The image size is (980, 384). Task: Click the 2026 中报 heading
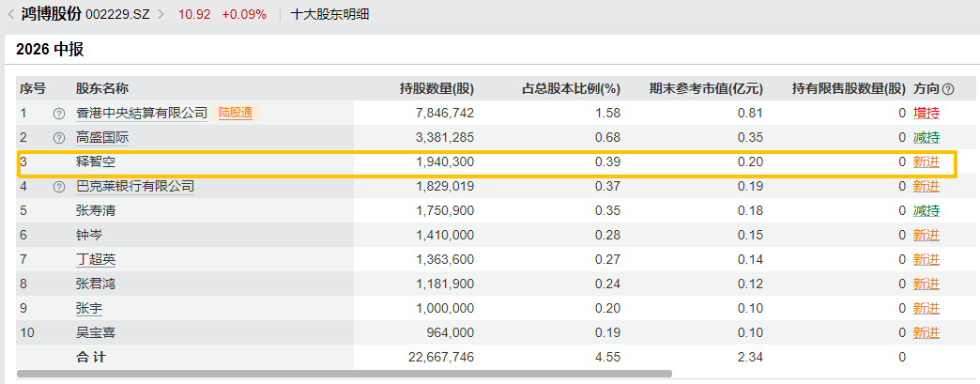tap(50, 50)
